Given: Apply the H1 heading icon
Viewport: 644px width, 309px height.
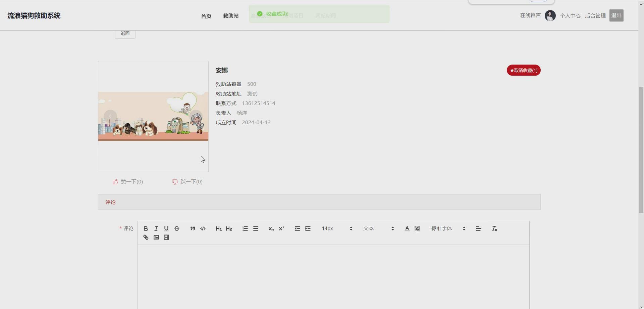Looking at the screenshot, I should pyautogui.click(x=218, y=228).
